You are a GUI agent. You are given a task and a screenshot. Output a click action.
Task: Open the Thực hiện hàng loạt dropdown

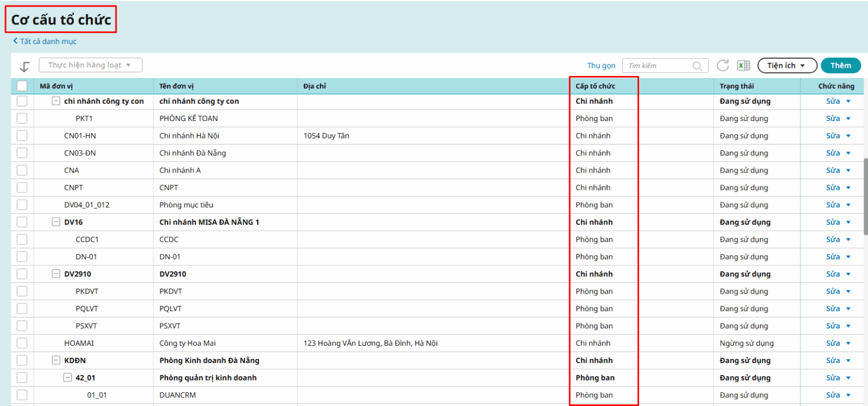[90, 65]
